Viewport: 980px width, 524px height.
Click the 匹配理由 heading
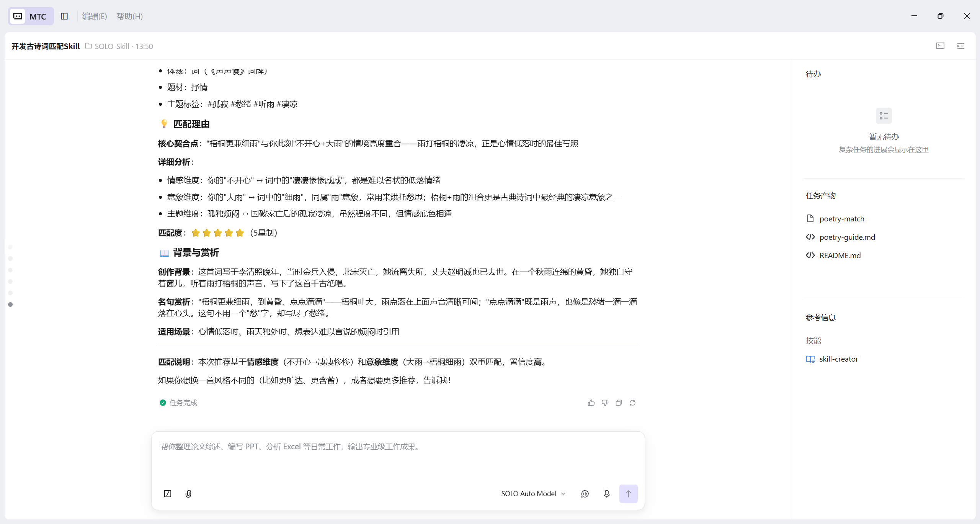tap(191, 124)
